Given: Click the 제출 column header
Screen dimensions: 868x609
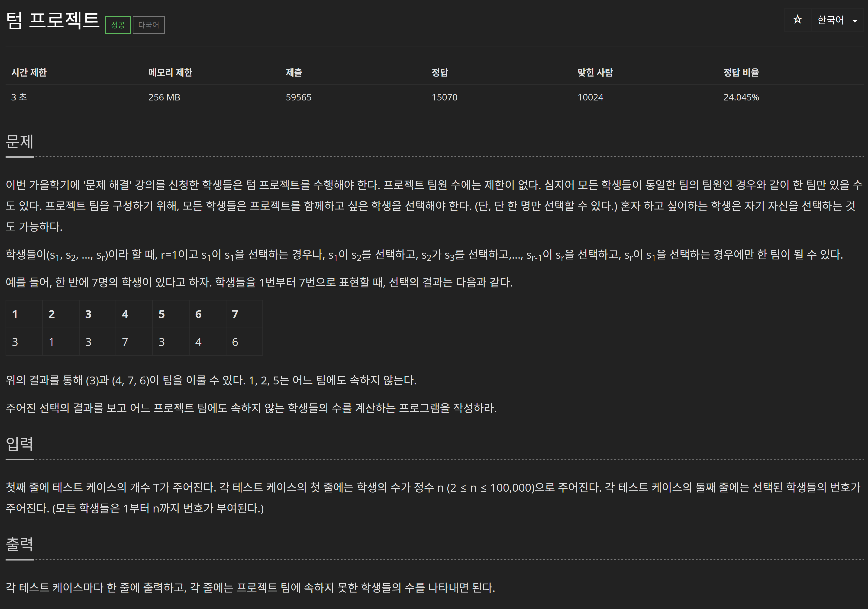Looking at the screenshot, I should [294, 72].
